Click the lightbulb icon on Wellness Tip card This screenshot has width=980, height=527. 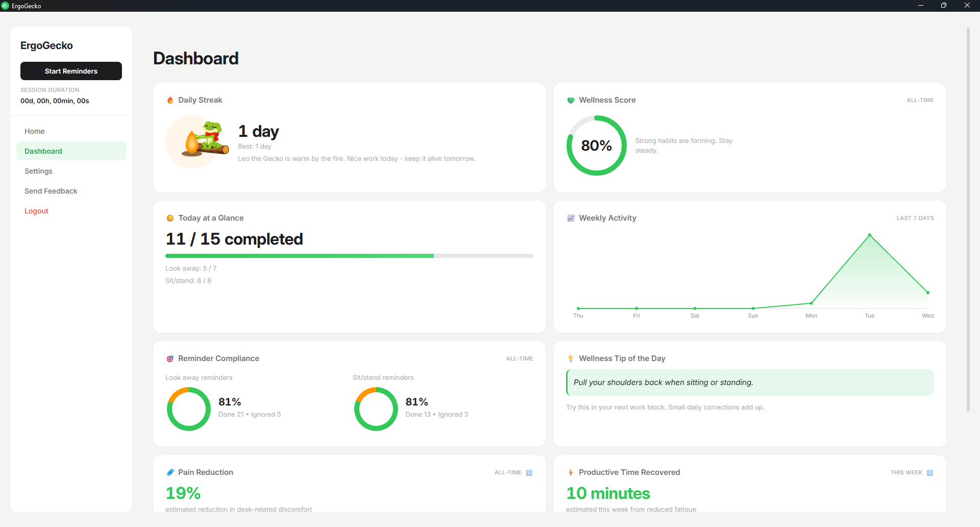coord(571,358)
